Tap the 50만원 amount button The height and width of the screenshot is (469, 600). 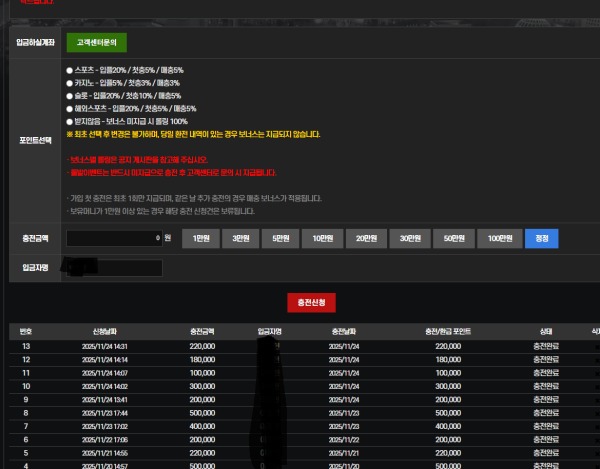(x=450, y=239)
